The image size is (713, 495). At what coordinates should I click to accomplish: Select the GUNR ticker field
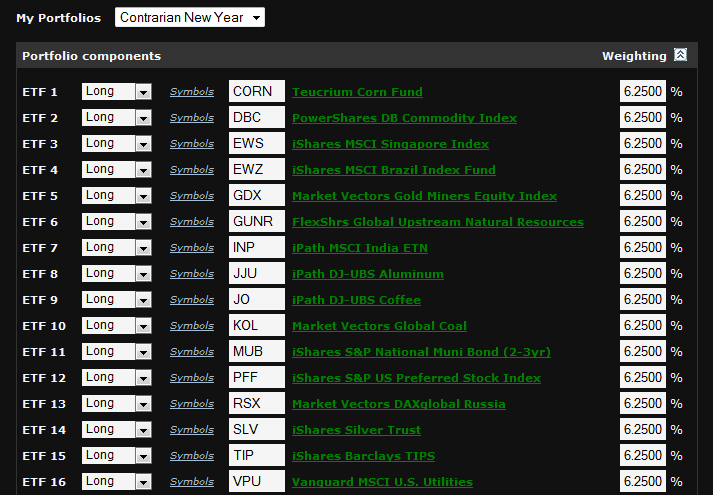point(256,221)
